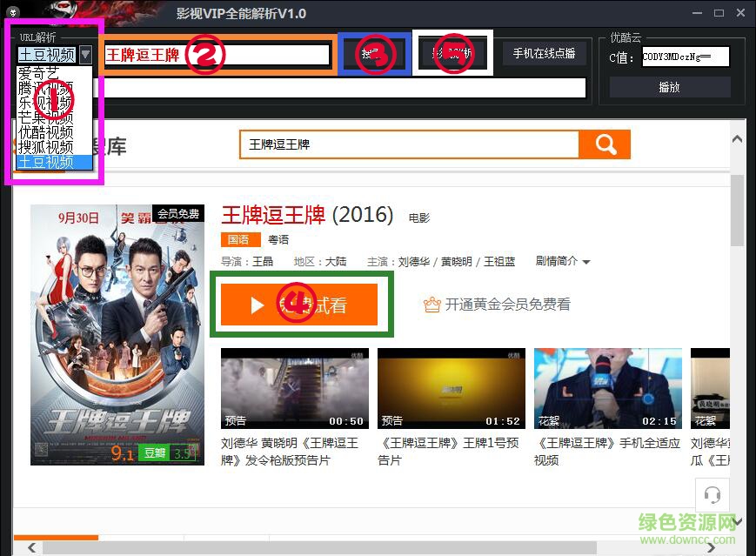
Task: Open the URL解析 dropdown arrow
Action: (84, 54)
